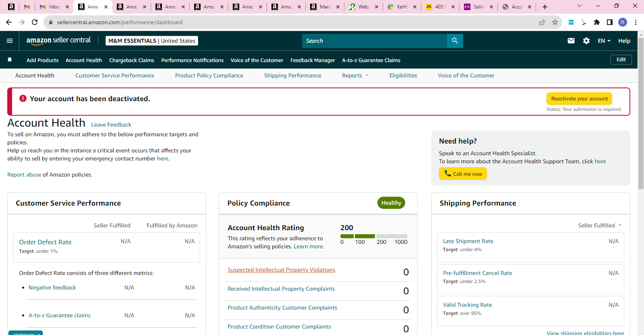
Task: Open Performance Notifications in the favorites bar
Action: pos(193,60)
